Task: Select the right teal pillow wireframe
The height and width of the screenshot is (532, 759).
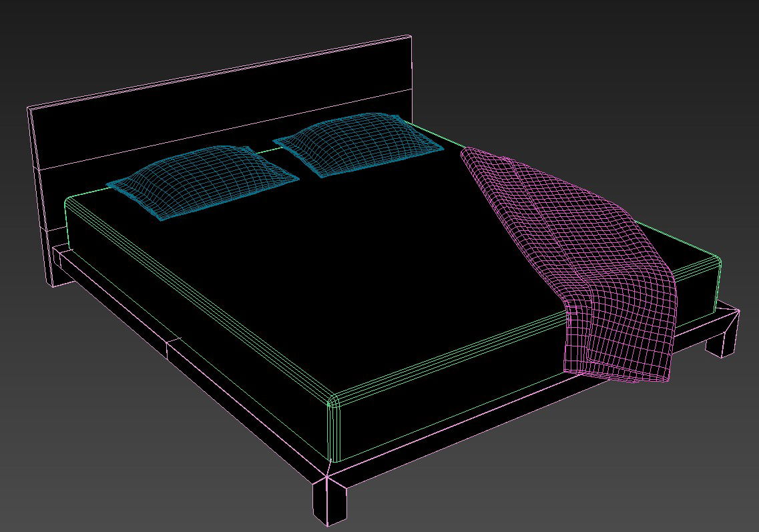Action: point(357,144)
